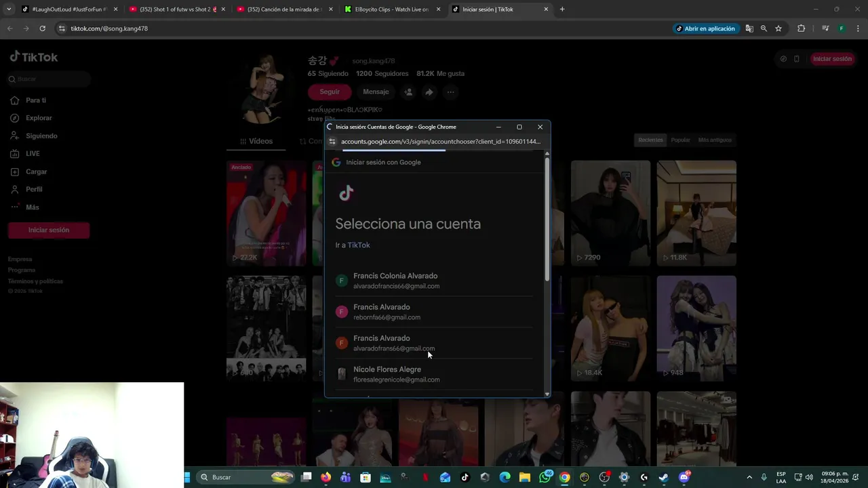The width and height of the screenshot is (868, 488).
Task: Go back to previous page
Action: 9,28
